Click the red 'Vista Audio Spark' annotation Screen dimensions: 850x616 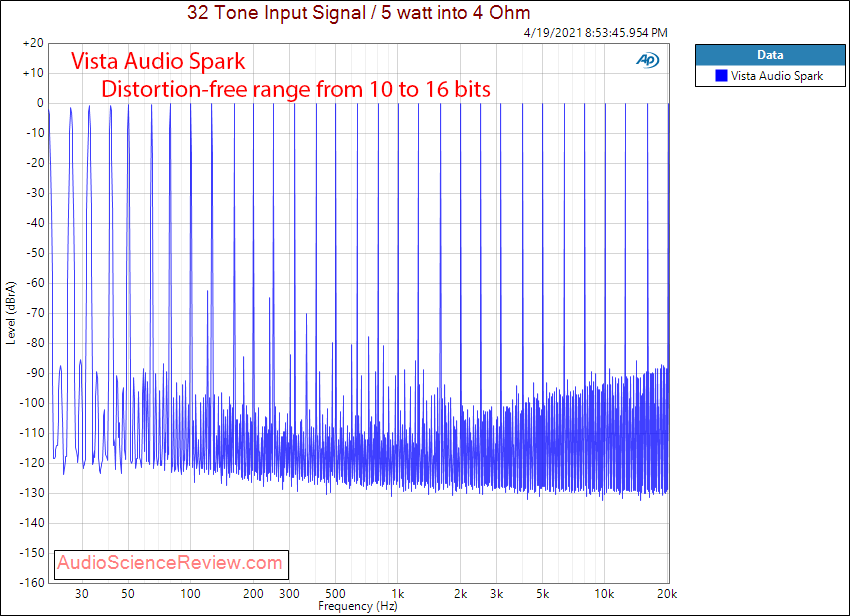pyautogui.click(x=158, y=61)
